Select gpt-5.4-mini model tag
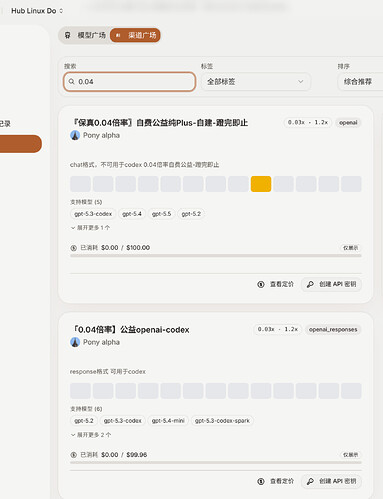Screen dimensions: 383x499 (x=168, y=421)
